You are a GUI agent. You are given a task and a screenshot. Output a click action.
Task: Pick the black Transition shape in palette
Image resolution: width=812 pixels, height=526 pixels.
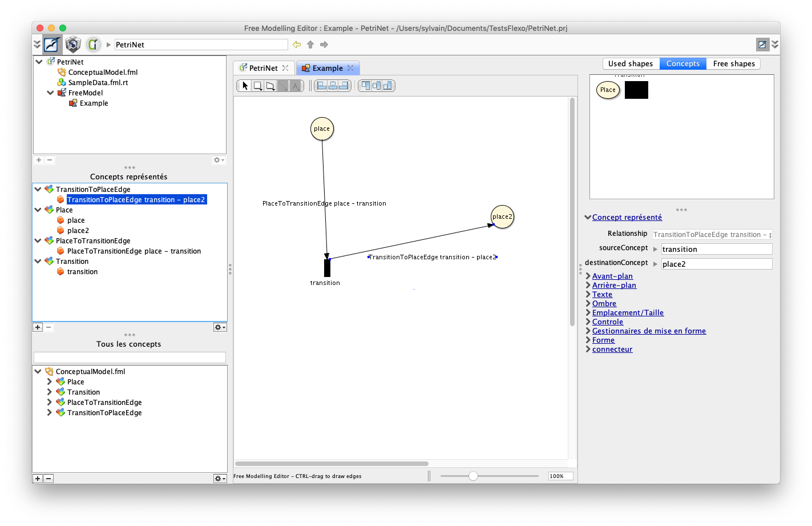point(636,90)
